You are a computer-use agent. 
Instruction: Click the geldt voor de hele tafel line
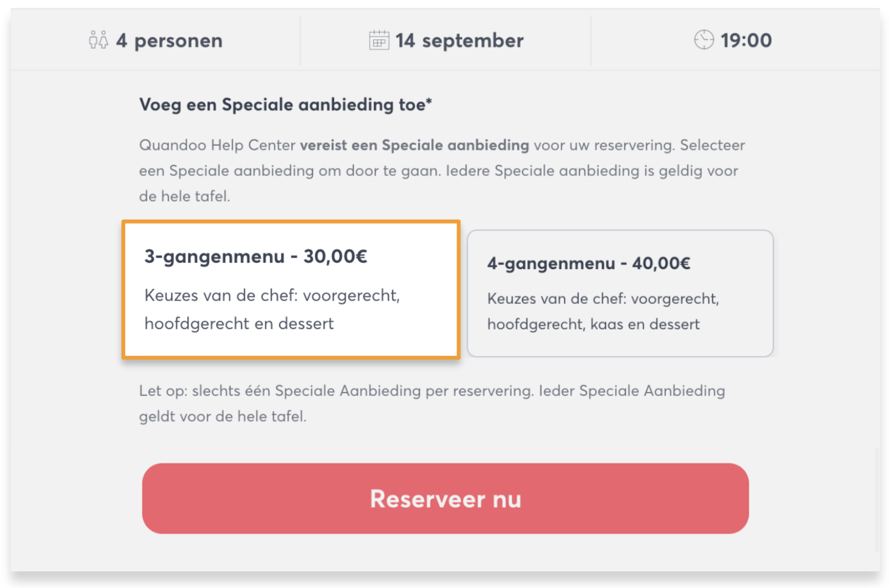pyautogui.click(x=223, y=416)
